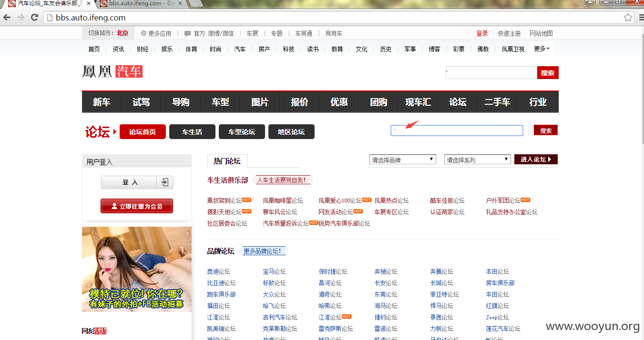Bookmark page with the star icon
The image size is (644, 340).
tap(628, 18)
